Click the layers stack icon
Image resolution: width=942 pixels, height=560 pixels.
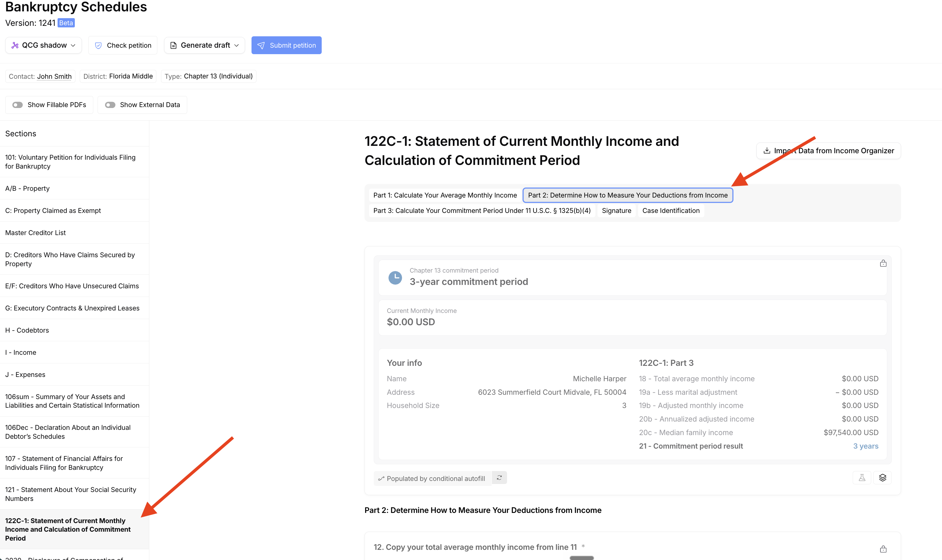pyautogui.click(x=882, y=478)
